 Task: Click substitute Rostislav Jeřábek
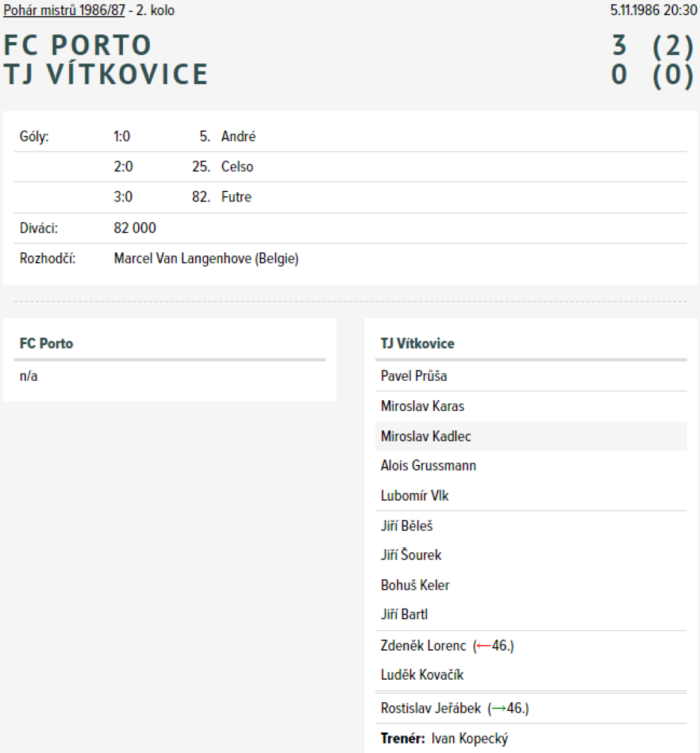pos(430,708)
